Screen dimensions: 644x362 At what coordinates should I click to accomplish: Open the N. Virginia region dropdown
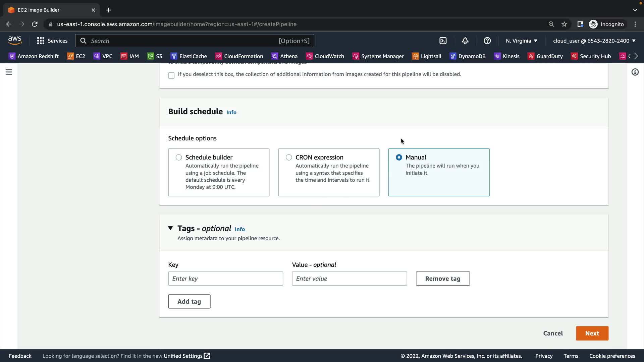pos(521,41)
